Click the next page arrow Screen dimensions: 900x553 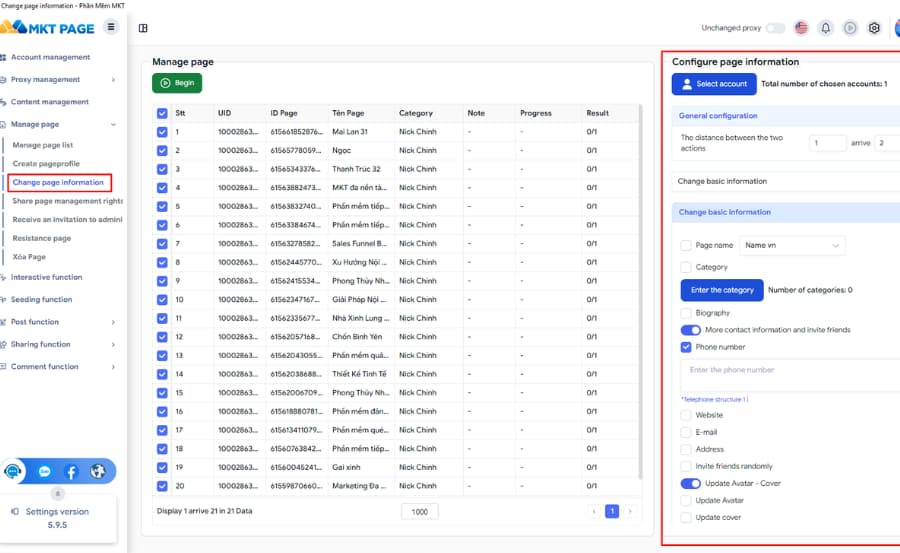pos(630,511)
